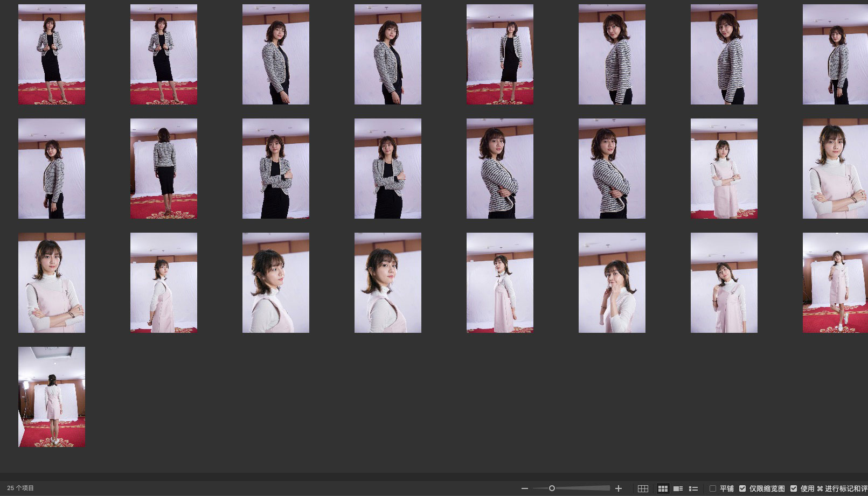Select the first pink dress photo in second row
Viewport: 868px width, 496px height.
(724, 169)
